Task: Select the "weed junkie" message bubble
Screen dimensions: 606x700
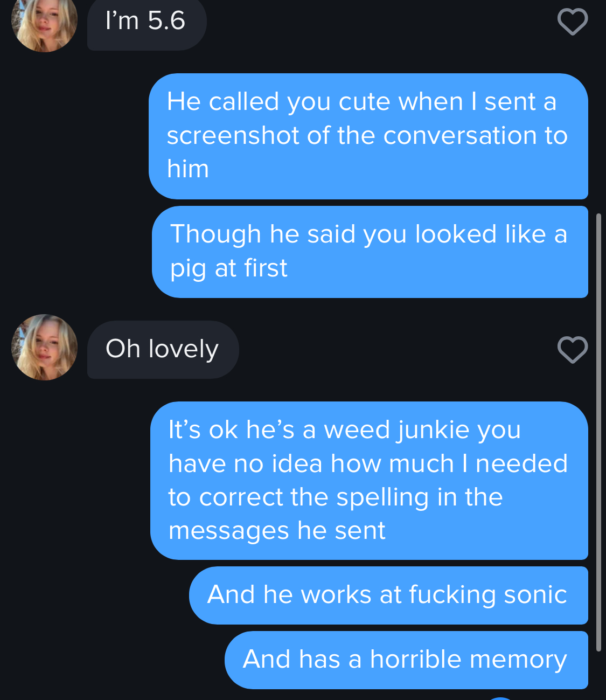Action: click(x=368, y=480)
